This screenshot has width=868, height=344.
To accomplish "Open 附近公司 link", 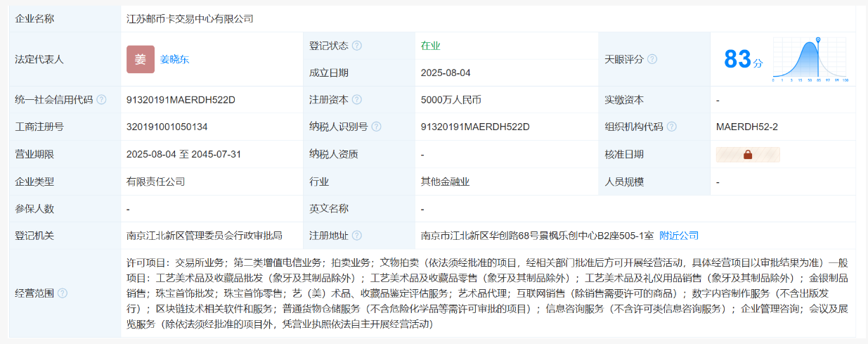I will (x=679, y=236).
